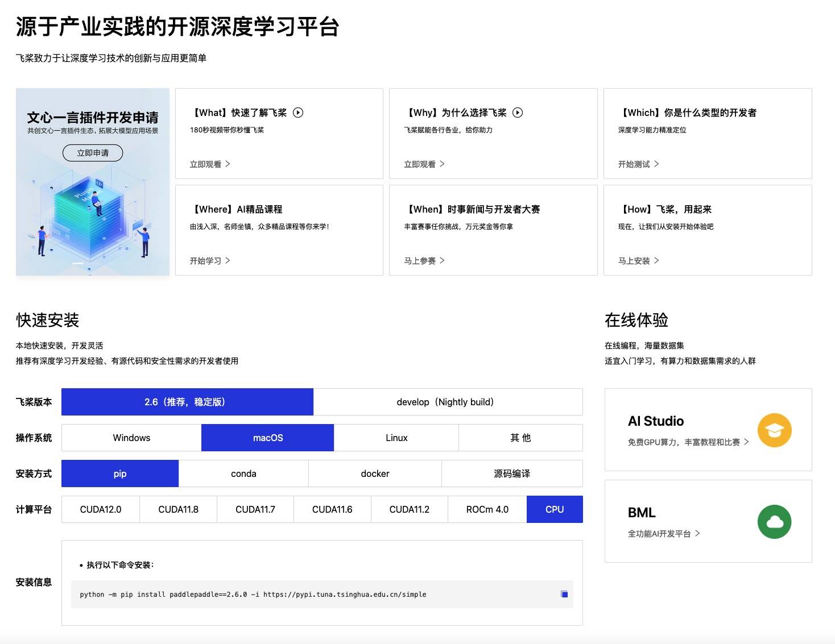Copy the pip install command
The width and height of the screenshot is (835, 644).
click(x=564, y=594)
